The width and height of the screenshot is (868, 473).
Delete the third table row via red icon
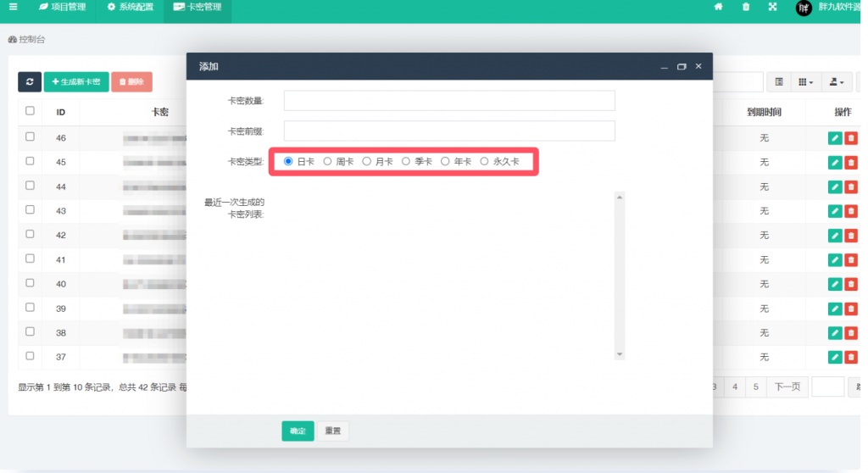[x=851, y=186]
